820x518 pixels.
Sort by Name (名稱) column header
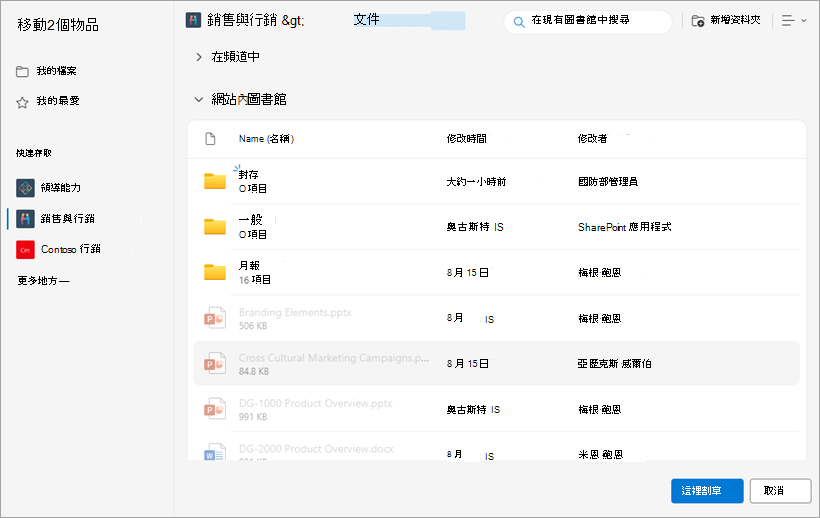tap(266, 139)
